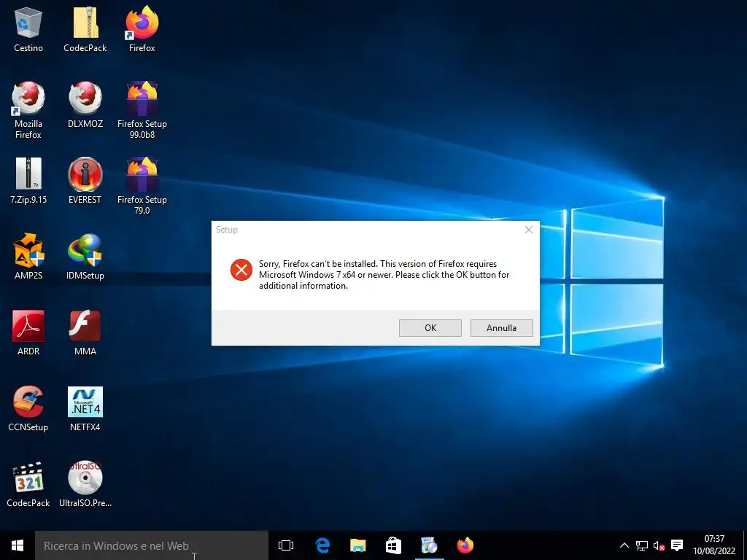Select Firefox Setup 79.0 installer icon
The width and height of the screenshot is (747, 560).
click(x=142, y=186)
